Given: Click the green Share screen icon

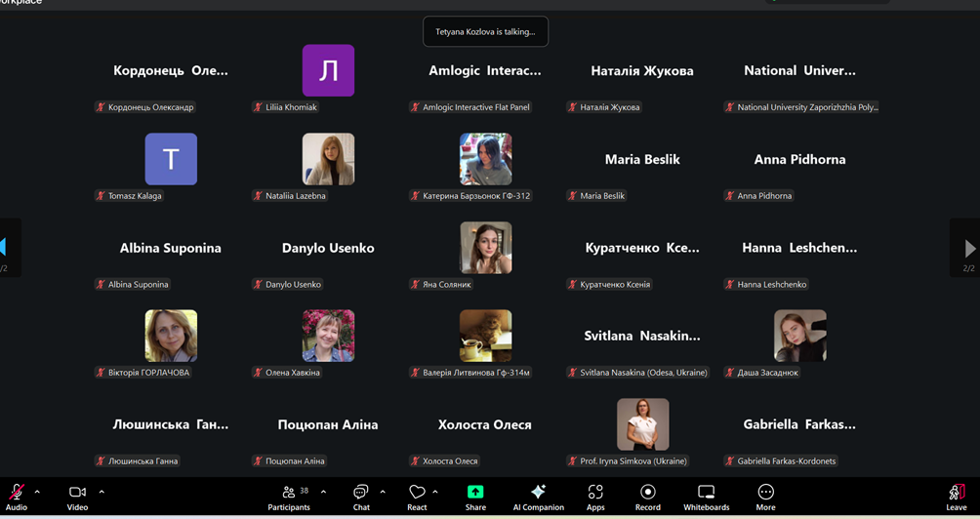Looking at the screenshot, I should [475, 492].
